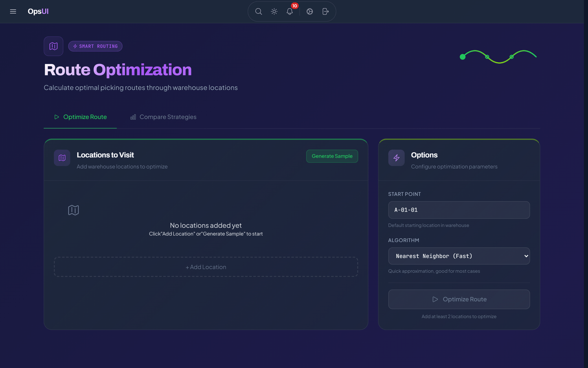
Task: Click 'No locations added yet' text
Action: coord(206,225)
